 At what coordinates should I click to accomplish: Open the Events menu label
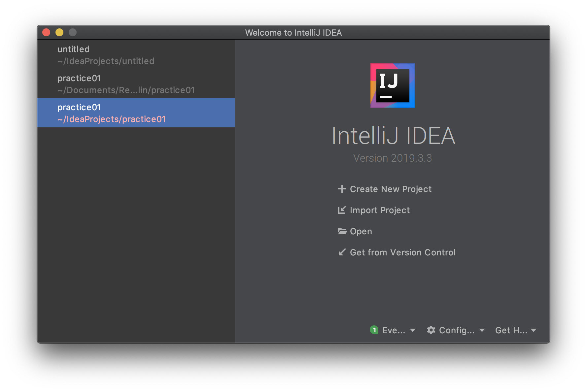pos(394,330)
